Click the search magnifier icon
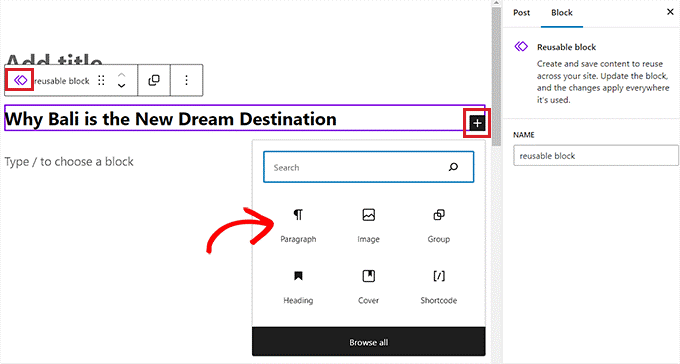This screenshot has width=680, height=364. [453, 167]
